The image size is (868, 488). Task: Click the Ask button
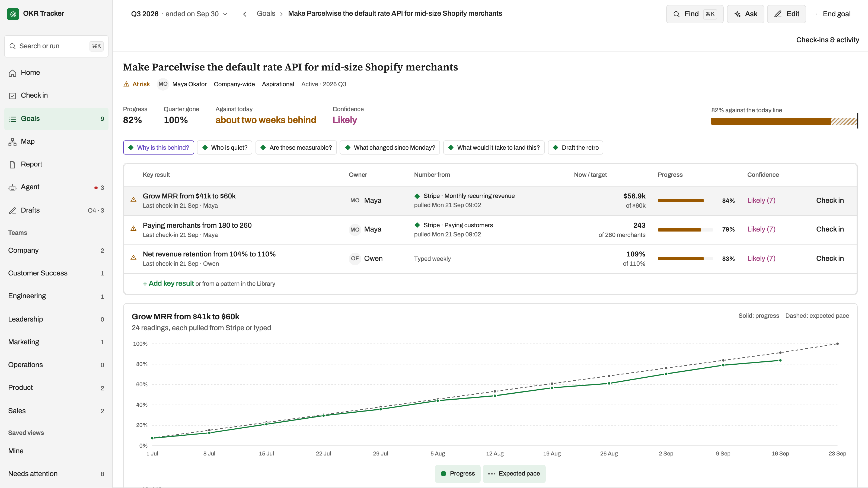tap(745, 14)
